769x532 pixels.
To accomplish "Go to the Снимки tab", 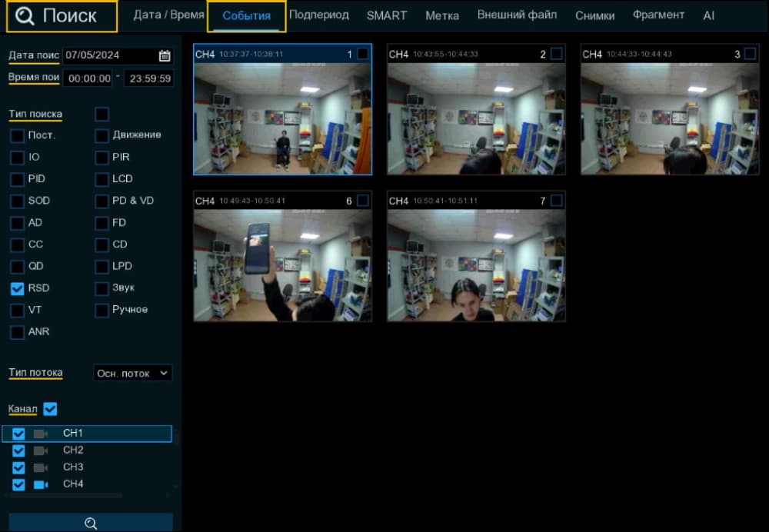I will pos(594,15).
